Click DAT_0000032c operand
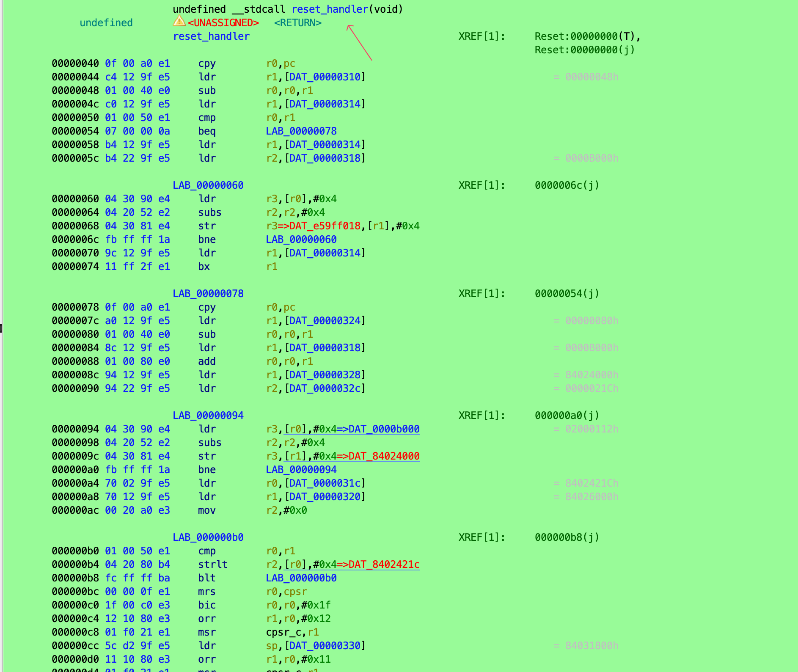Viewport: 798px width, 672px height. pos(325,388)
